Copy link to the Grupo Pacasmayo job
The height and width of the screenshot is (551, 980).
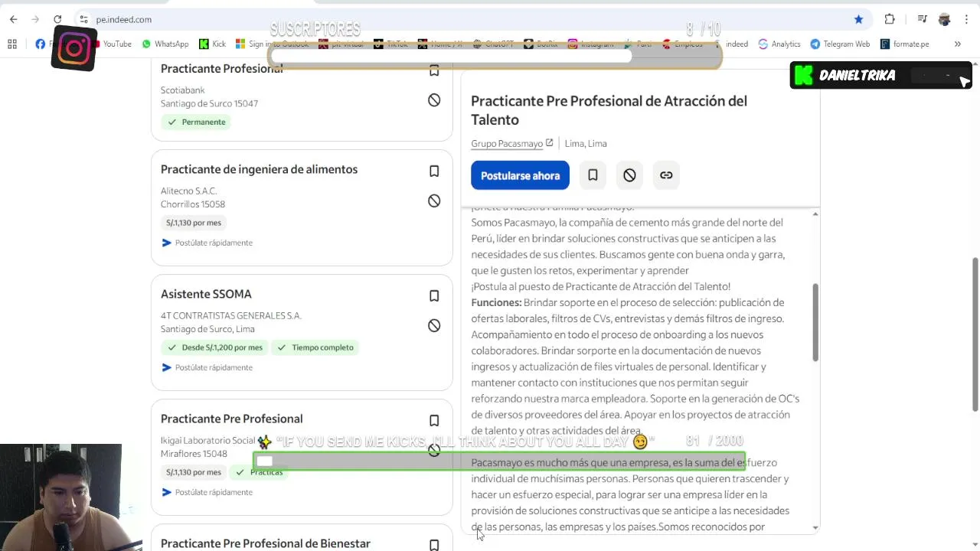point(666,175)
